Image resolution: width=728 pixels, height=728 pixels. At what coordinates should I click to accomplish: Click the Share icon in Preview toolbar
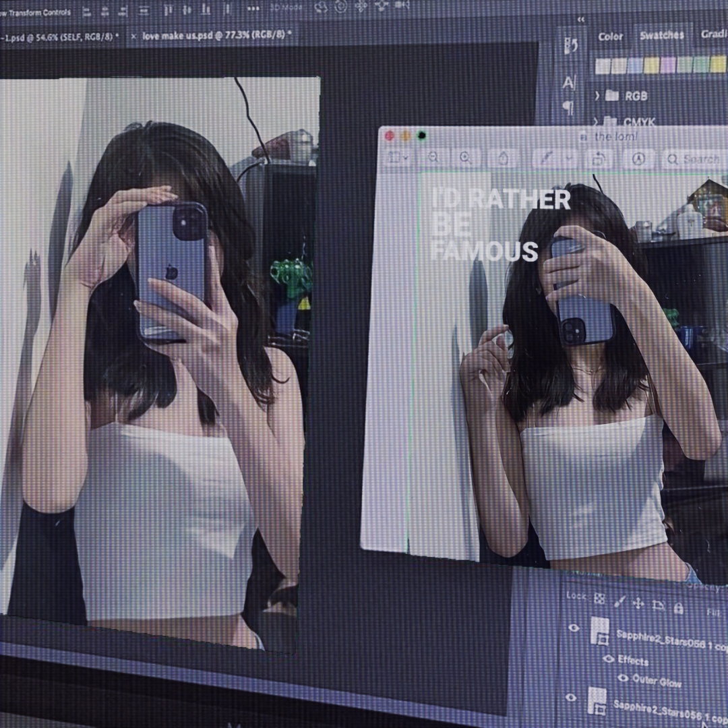click(x=503, y=158)
